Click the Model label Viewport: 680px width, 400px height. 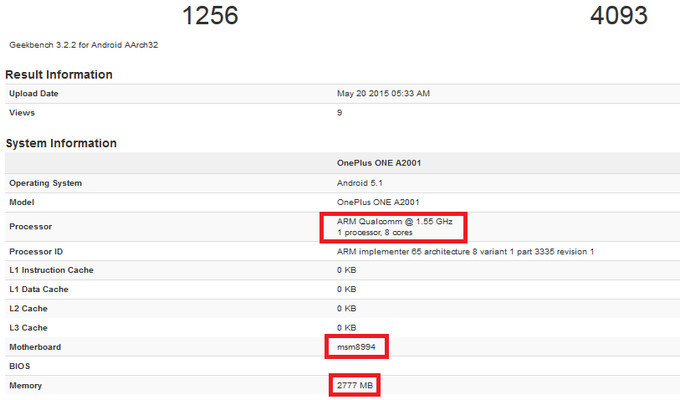tap(22, 202)
